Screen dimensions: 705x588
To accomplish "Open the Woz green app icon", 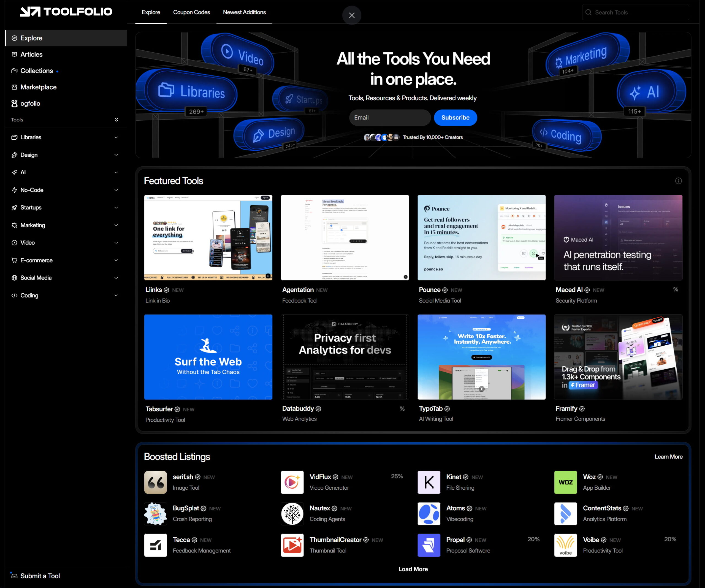I will click(x=565, y=482).
